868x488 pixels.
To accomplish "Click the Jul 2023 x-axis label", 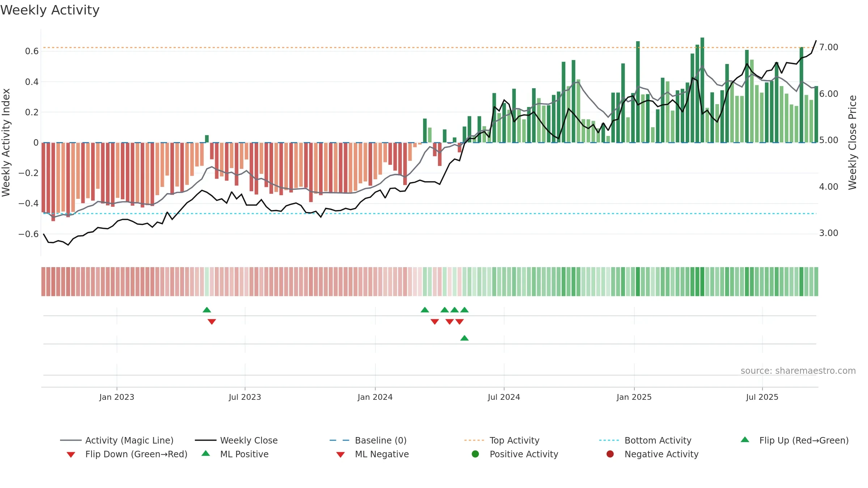I will [245, 397].
